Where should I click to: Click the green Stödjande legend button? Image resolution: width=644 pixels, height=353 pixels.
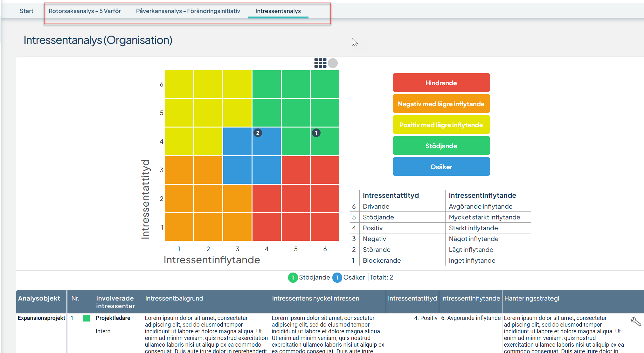(441, 146)
